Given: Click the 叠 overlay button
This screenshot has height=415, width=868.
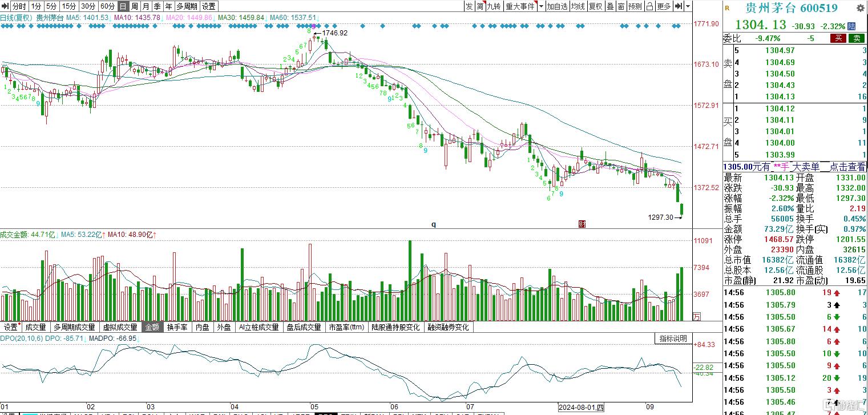Looking at the screenshot, I should (x=610, y=6).
